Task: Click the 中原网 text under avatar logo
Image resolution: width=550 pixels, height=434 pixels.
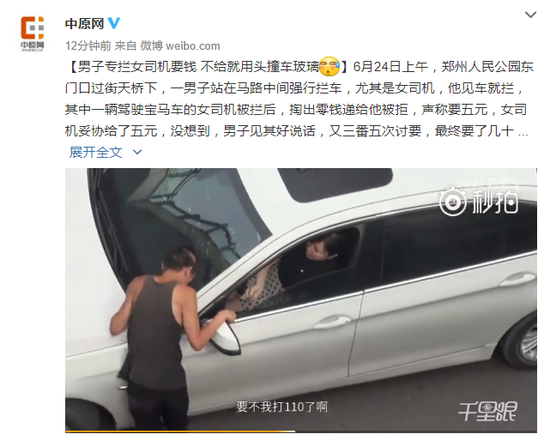Action: pyautogui.click(x=32, y=45)
